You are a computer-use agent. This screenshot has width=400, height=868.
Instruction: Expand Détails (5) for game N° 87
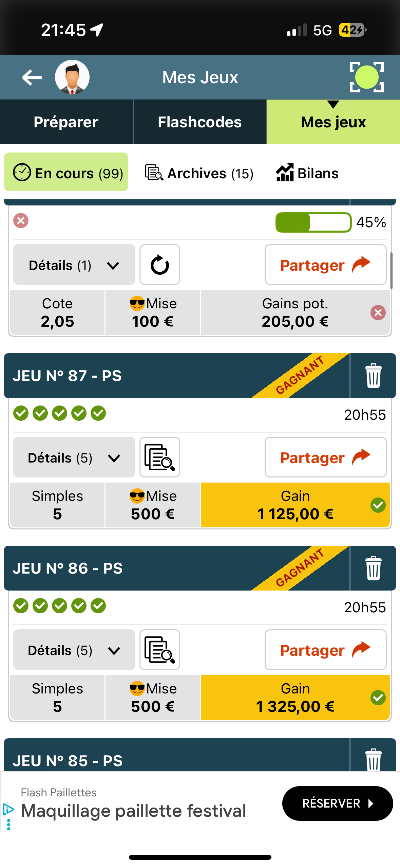tap(74, 457)
